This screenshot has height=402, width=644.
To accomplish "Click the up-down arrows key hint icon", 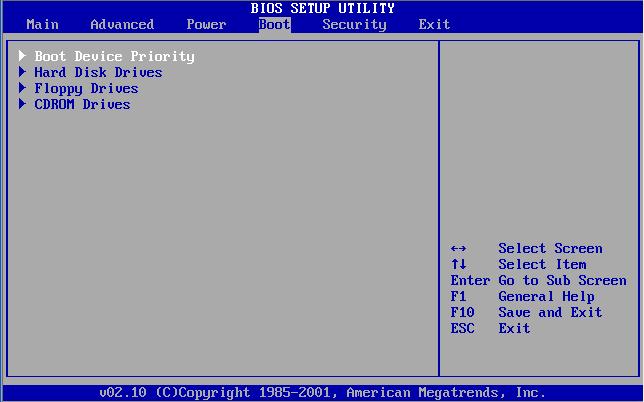I will 458,264.
